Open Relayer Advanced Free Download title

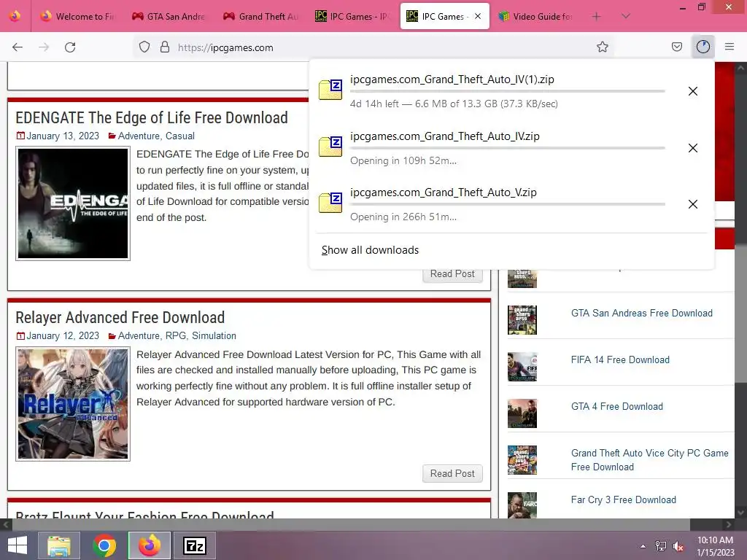120,318
